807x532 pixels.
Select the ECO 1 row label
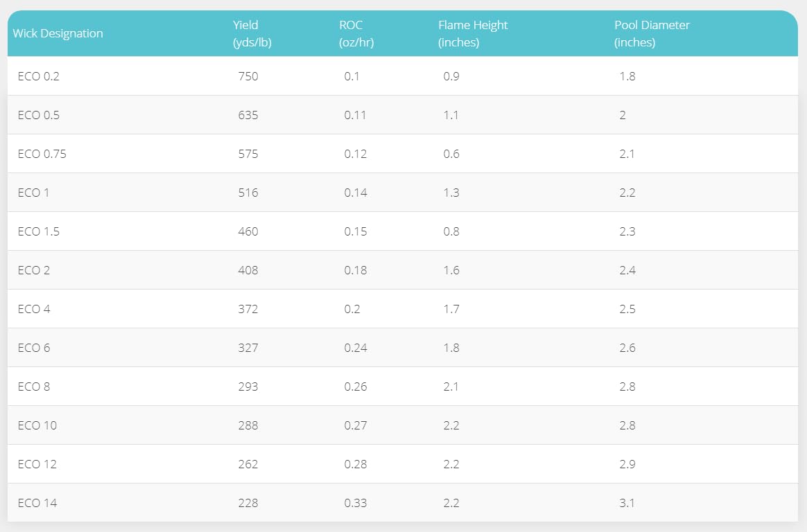[34, 193]
